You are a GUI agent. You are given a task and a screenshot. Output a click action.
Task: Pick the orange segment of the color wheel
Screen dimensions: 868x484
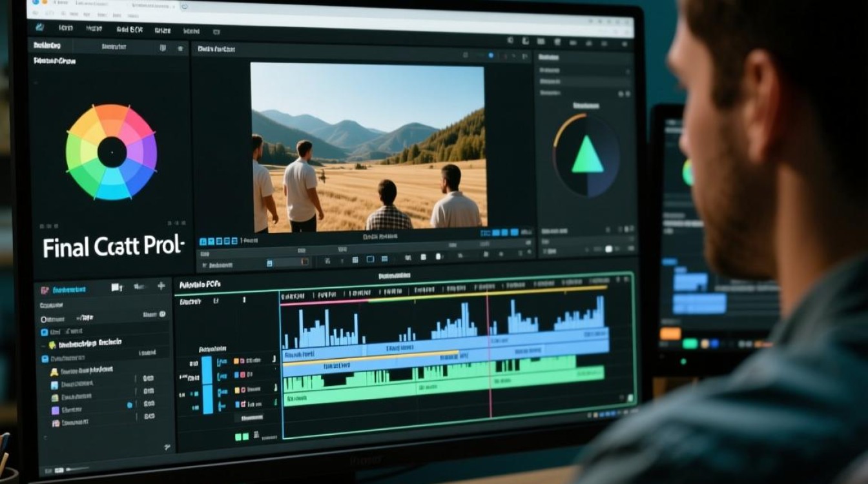[111, 117]
